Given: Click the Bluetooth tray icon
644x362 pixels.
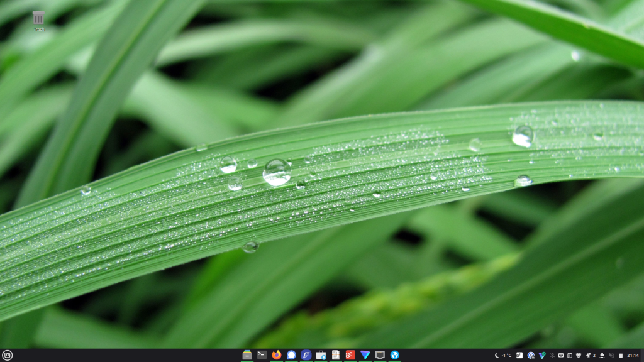Looking at the screenshot, I should coord(552,356).
